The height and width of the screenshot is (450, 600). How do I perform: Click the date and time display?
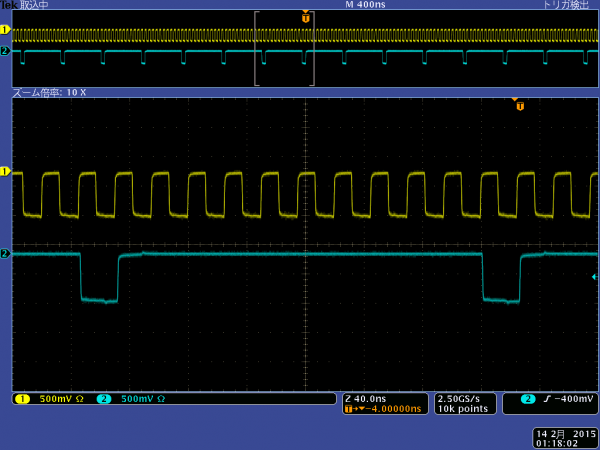pyautogui.click(x=566, y=438)
